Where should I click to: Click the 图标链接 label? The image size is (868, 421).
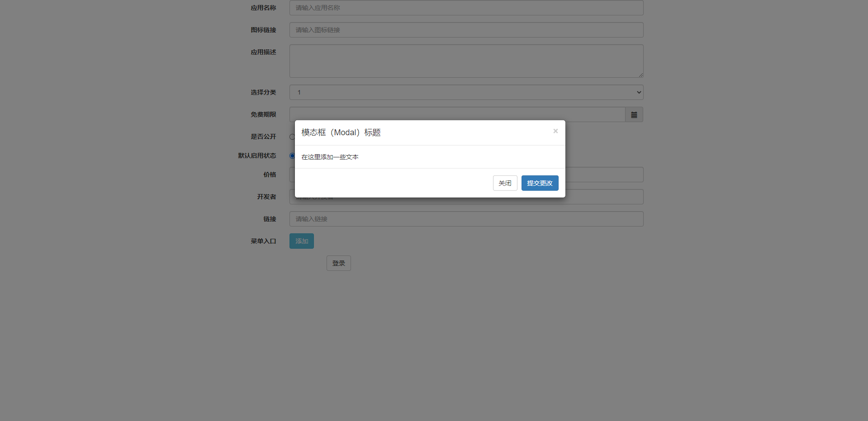(263, 30)
